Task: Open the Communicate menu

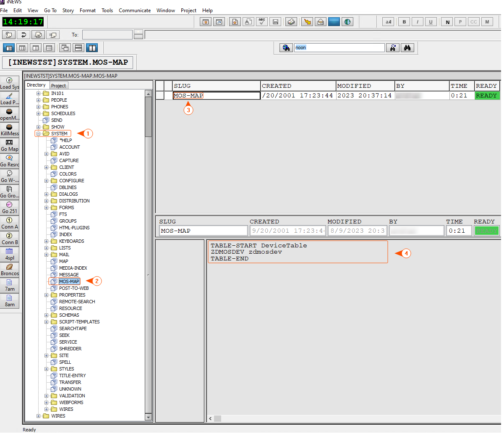Action: coord(134,11)
